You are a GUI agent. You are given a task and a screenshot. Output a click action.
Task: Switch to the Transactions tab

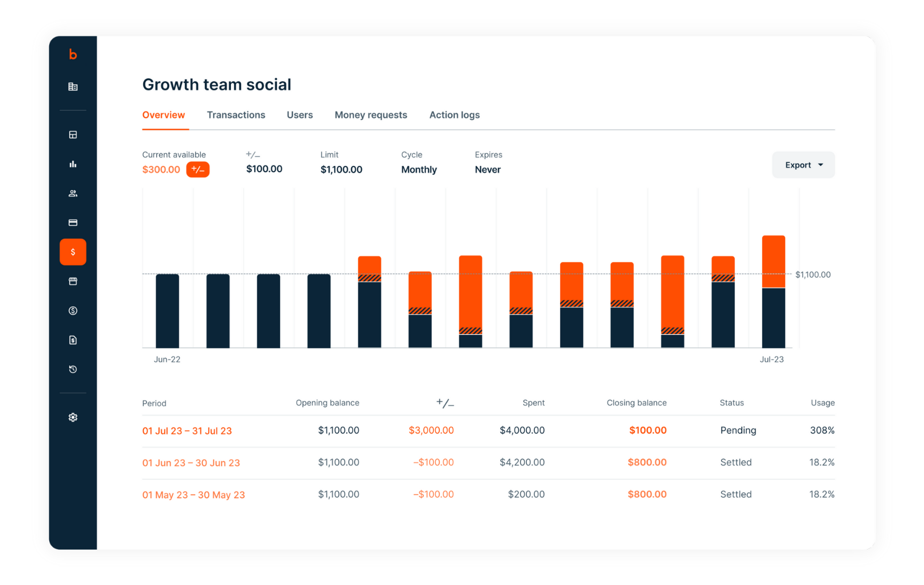click(x=236, y=115)
